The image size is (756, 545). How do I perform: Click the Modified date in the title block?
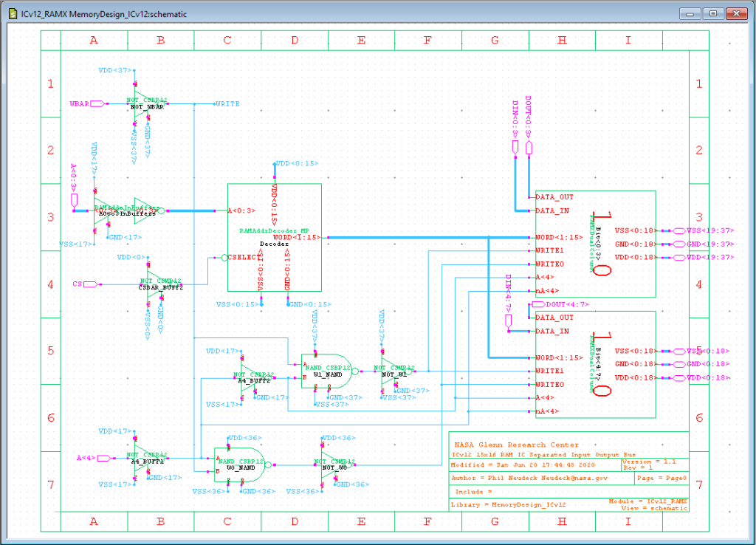(523, 465)
